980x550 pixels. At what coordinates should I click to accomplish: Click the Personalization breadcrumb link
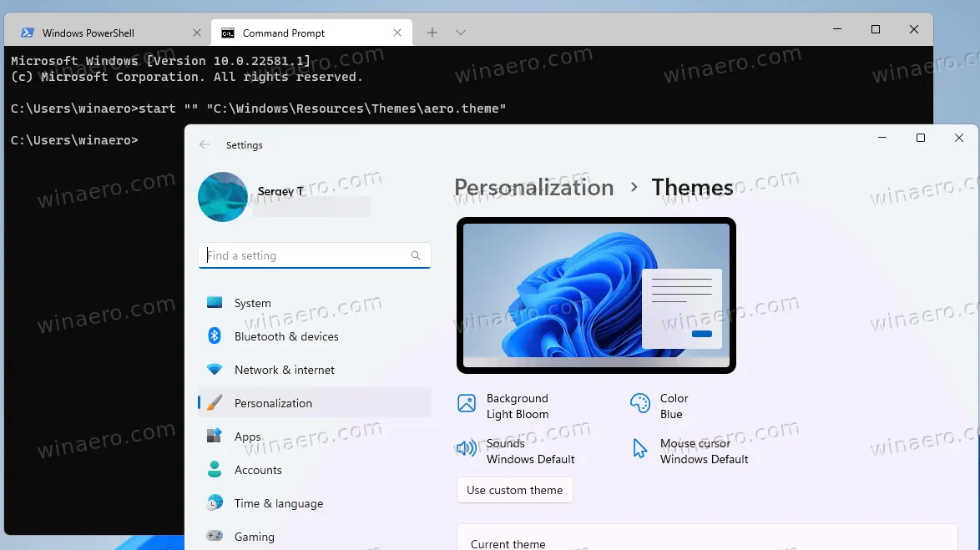click(533, 188)
